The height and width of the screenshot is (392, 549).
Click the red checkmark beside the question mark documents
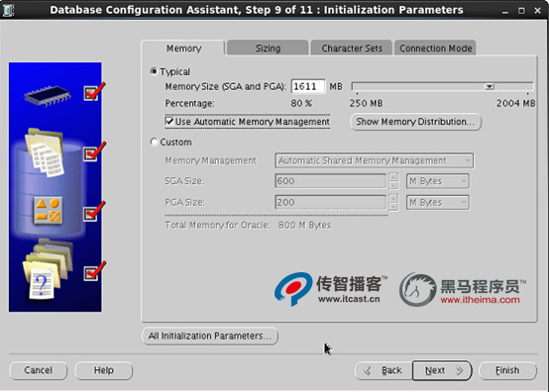[94, 270]
